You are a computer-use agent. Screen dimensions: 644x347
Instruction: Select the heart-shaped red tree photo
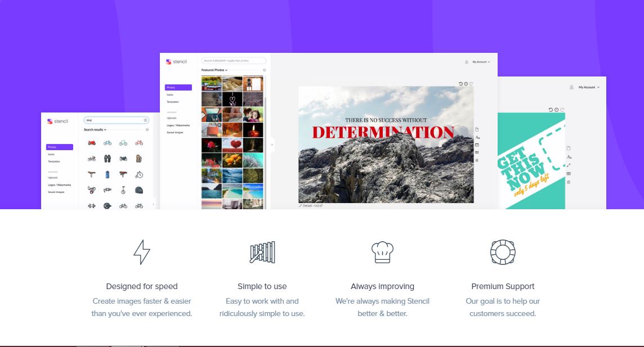pyautogui.click(x=232, y=145)
